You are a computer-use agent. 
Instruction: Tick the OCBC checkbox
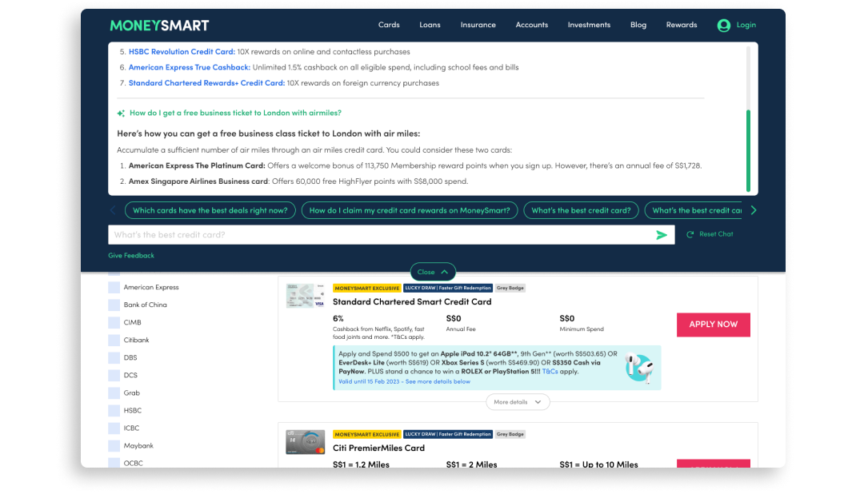point(114,463)
